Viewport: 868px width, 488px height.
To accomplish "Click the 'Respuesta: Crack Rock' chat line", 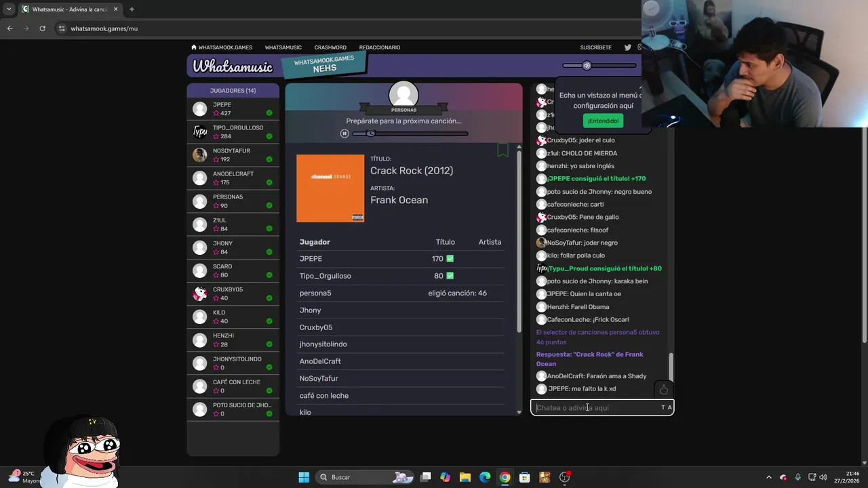I will tap(589, 359).
